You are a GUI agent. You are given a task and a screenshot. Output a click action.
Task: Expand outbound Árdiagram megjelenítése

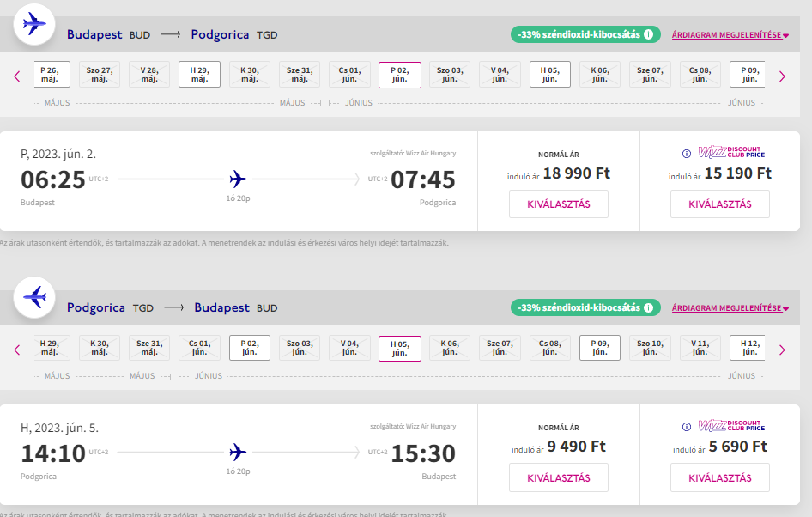[x=730, y=34]
